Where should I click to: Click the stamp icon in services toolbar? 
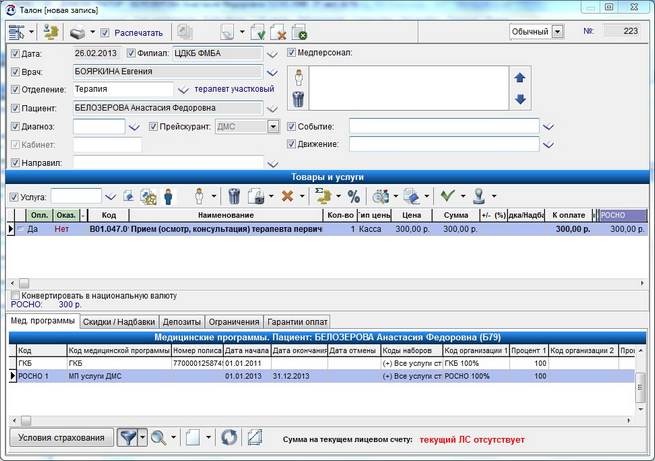[x=480, y=196]
